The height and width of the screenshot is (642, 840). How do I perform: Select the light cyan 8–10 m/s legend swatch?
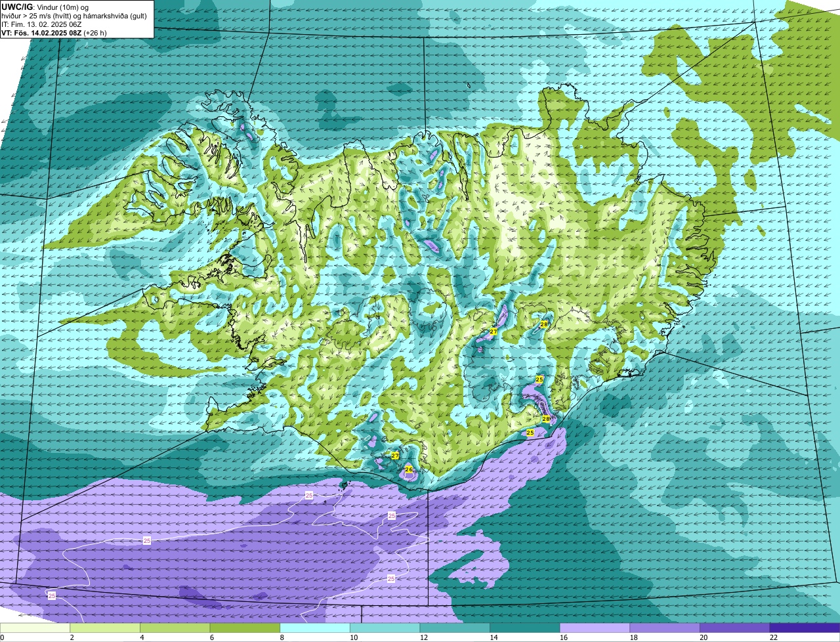pos(315,628)
